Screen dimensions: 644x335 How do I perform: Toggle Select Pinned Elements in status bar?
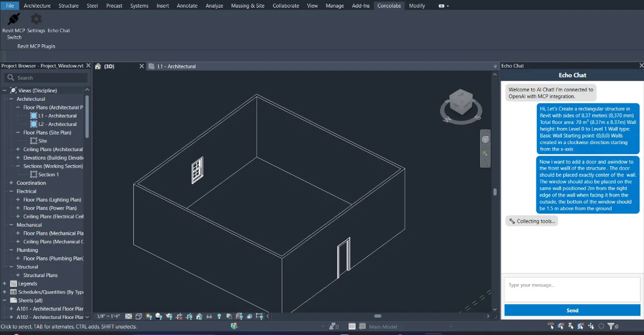(x=571, y=326)
